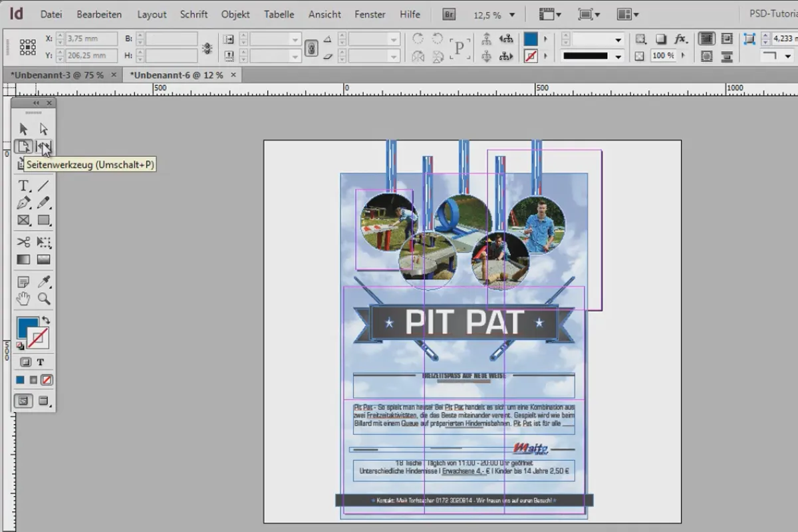The width and height of the screenshot is (798, 532).
Task: Toggle constrain proportions chain link
Action: [311, 48]
